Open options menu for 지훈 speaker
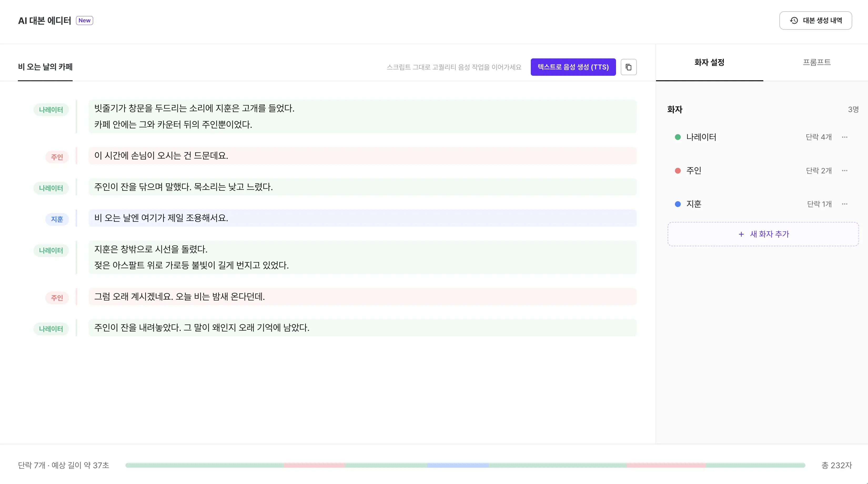This screenshot has width=868, height=484. coord(844,204)
